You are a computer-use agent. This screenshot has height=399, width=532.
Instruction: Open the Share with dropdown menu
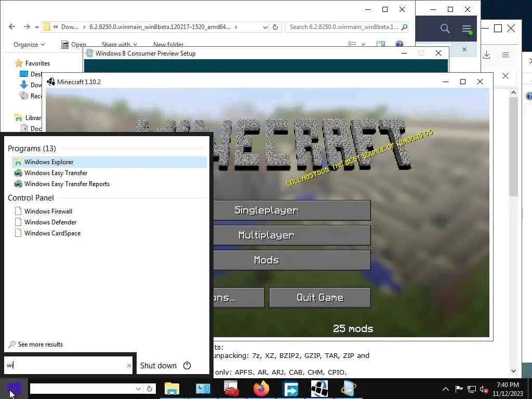pyautogui.click(x=119, y=45)
